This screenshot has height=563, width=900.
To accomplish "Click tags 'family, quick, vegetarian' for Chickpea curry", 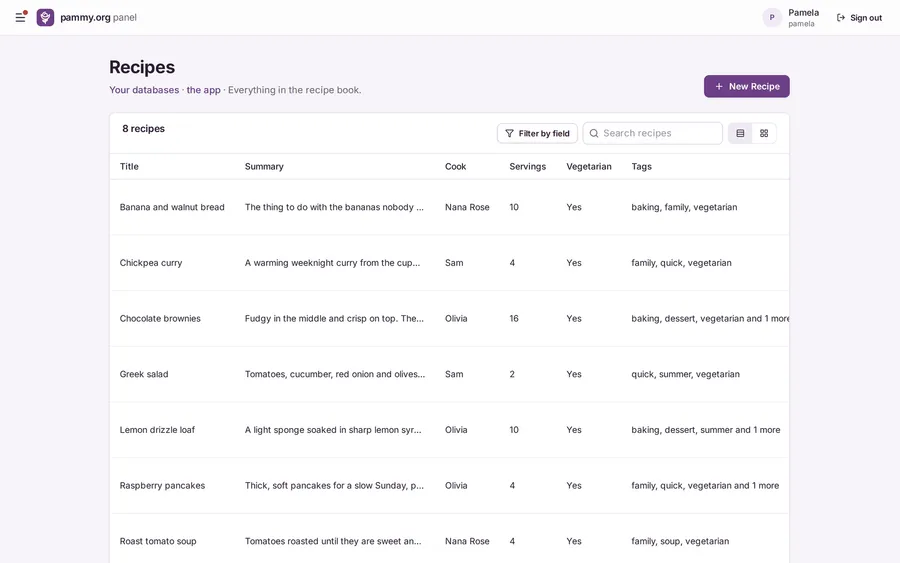I will tap(681, 263).
